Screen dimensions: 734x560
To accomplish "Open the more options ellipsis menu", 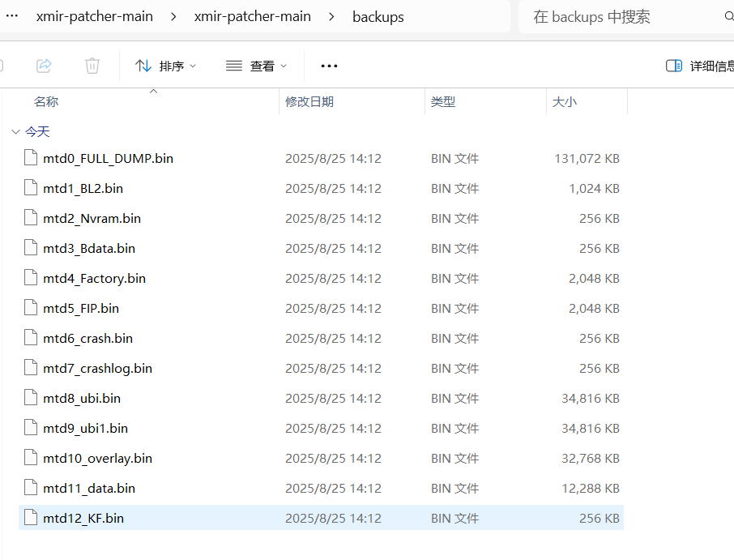I will (329, 66).
